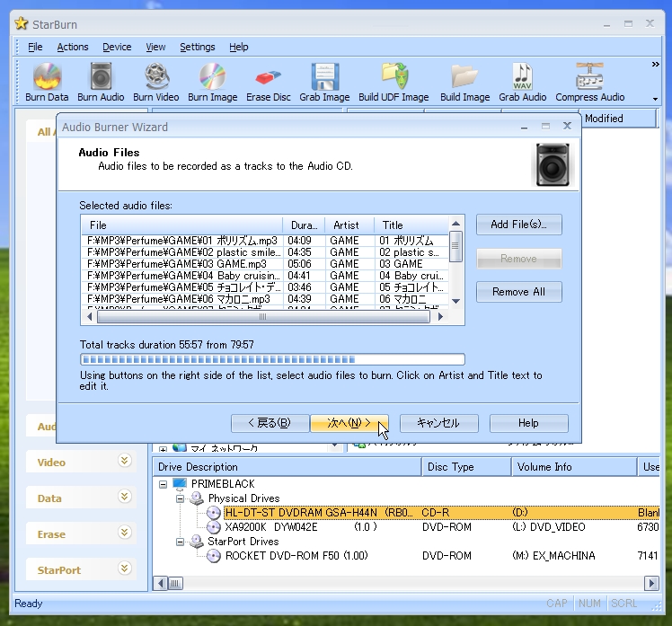672x626 pixels.
Task: Open the Device menu
Action: [x=117, y=47]
